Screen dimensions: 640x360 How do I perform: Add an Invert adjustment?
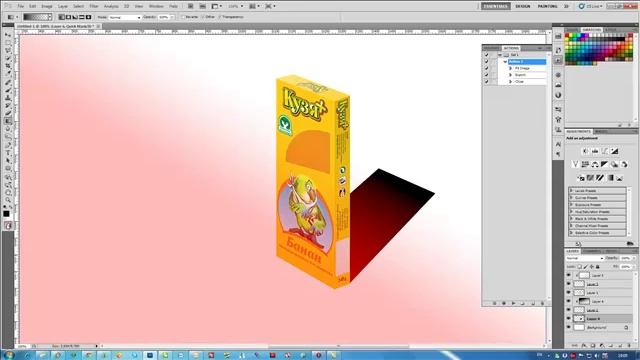point(580,178)
